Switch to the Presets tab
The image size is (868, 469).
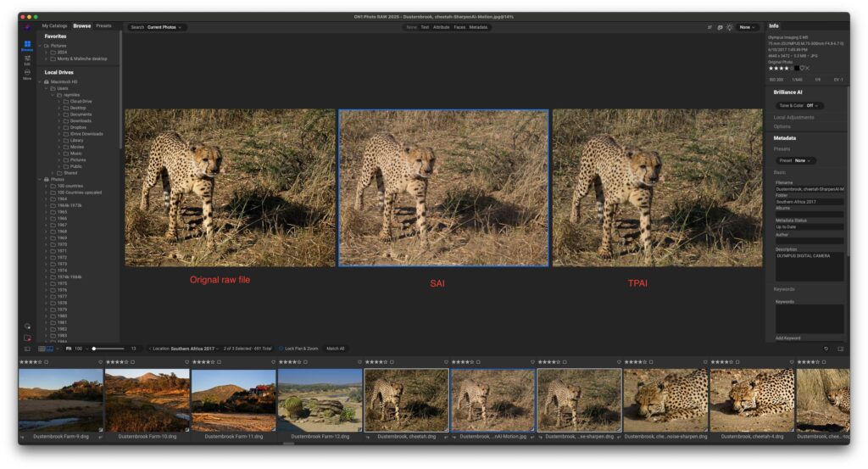point(103,26)
